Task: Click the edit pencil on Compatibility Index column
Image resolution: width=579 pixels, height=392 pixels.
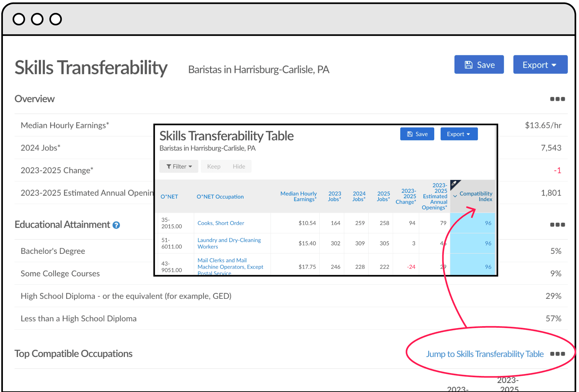Action: [454, 183]
